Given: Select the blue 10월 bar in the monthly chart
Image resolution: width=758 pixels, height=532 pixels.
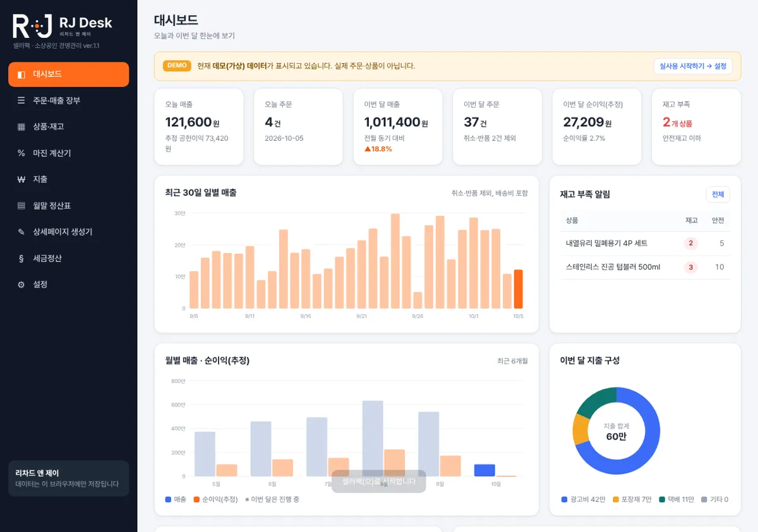Looking at the screenshot, I should [484, 470].
